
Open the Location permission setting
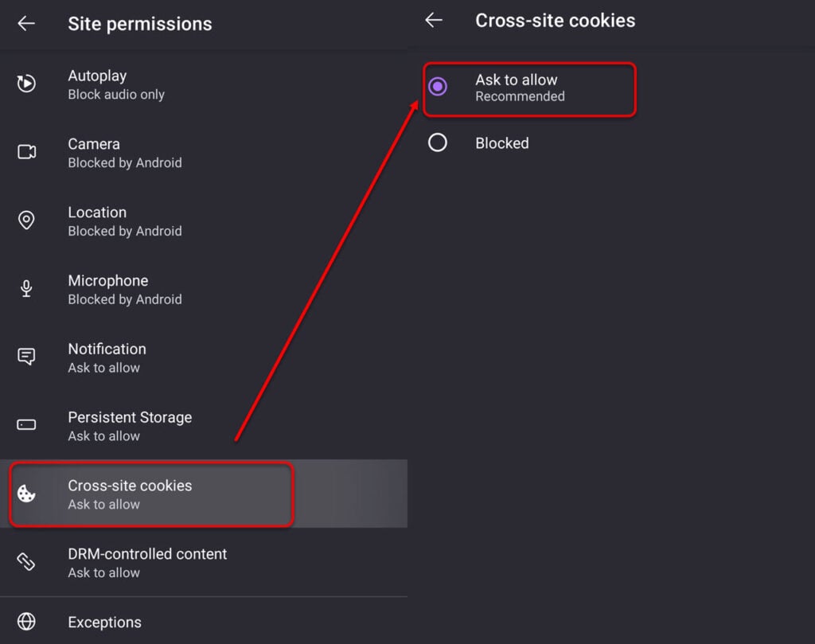coord(204,221)
